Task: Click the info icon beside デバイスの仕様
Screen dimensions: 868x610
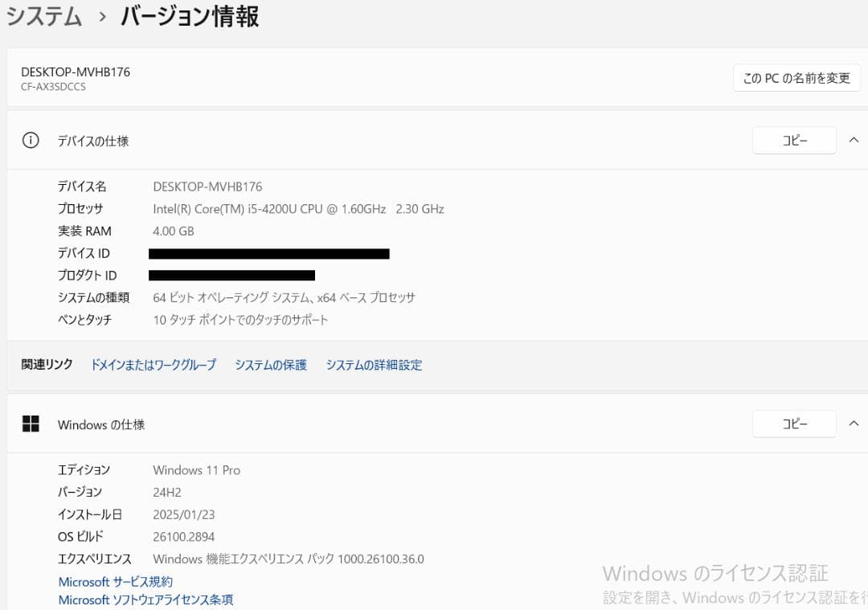Action: pos(31,141)
